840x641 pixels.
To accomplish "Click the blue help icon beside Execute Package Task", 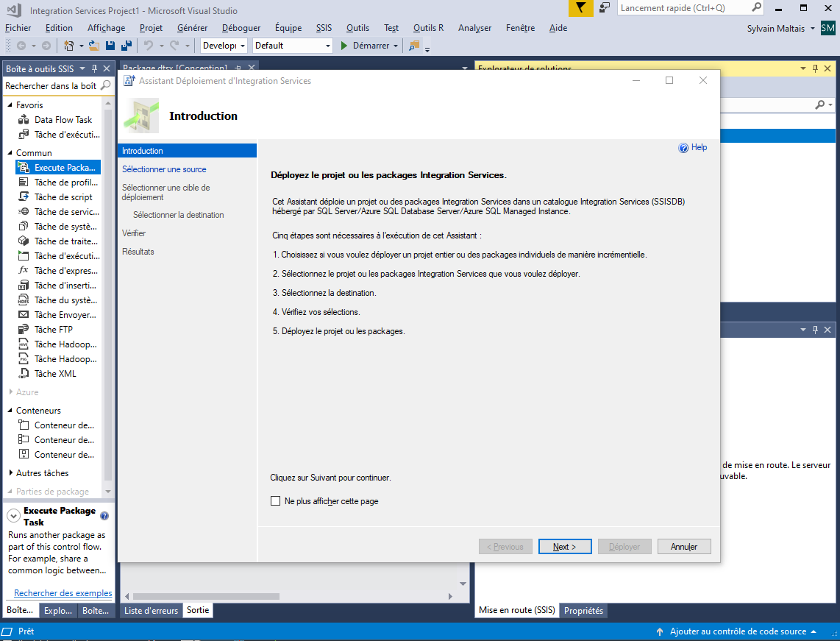I will [104, 516].
